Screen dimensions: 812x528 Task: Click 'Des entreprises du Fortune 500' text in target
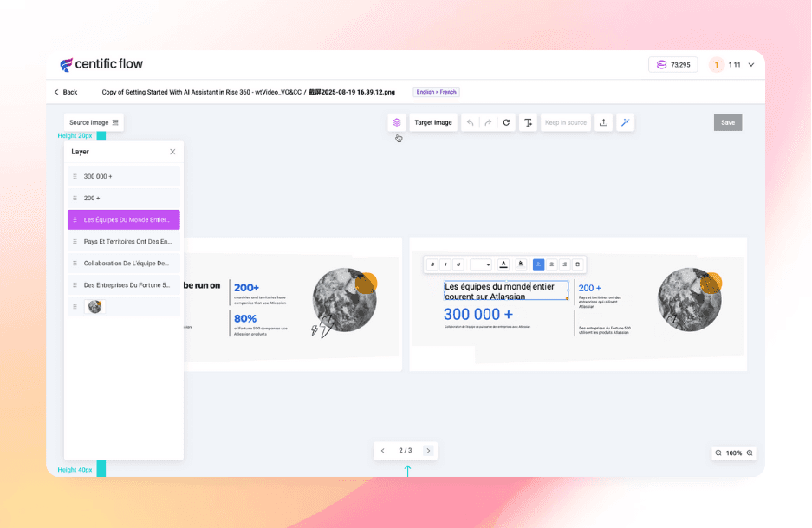pyautogui.click(x=605, y=330)
